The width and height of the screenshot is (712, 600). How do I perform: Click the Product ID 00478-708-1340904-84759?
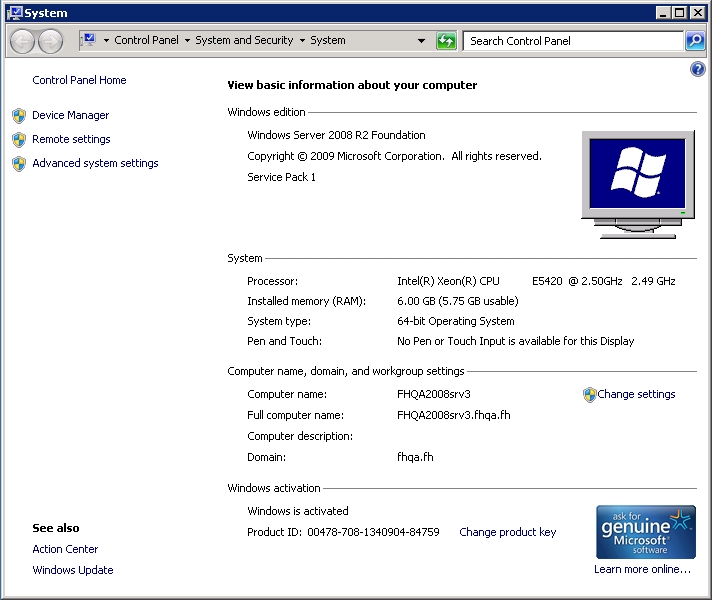(373, 532)
